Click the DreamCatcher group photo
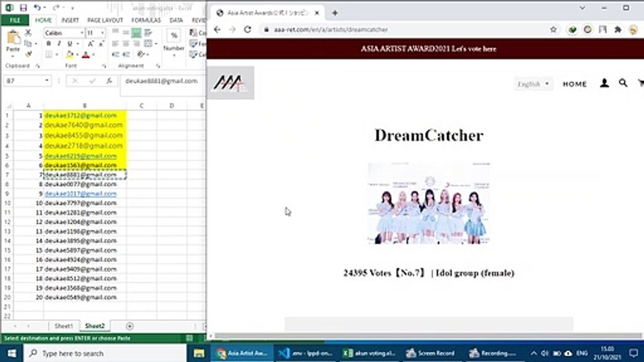 coord(429,203)
